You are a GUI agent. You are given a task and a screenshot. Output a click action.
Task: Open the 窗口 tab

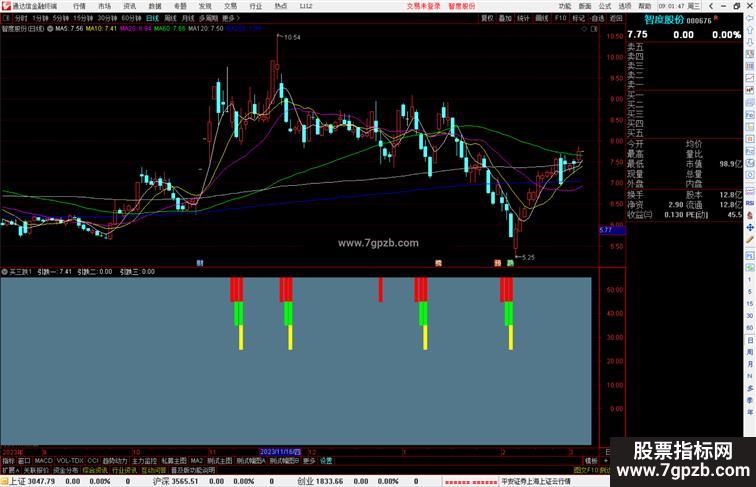tap(24, 461)
